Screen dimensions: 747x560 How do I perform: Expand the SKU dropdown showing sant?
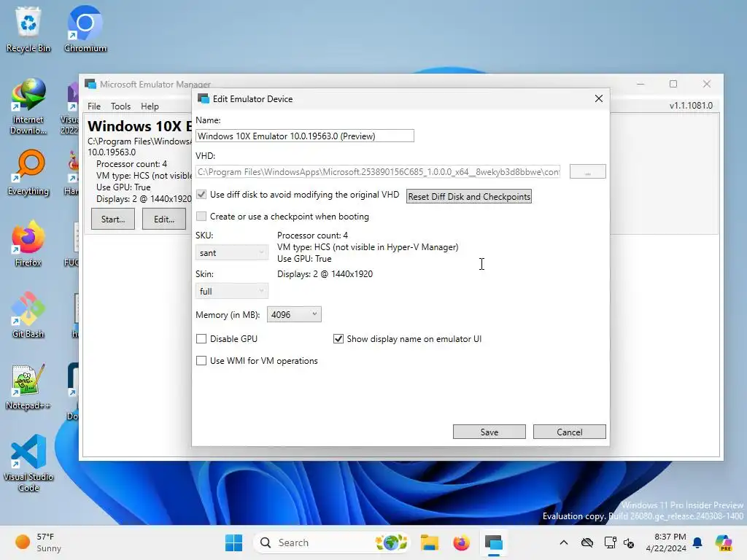231,252
